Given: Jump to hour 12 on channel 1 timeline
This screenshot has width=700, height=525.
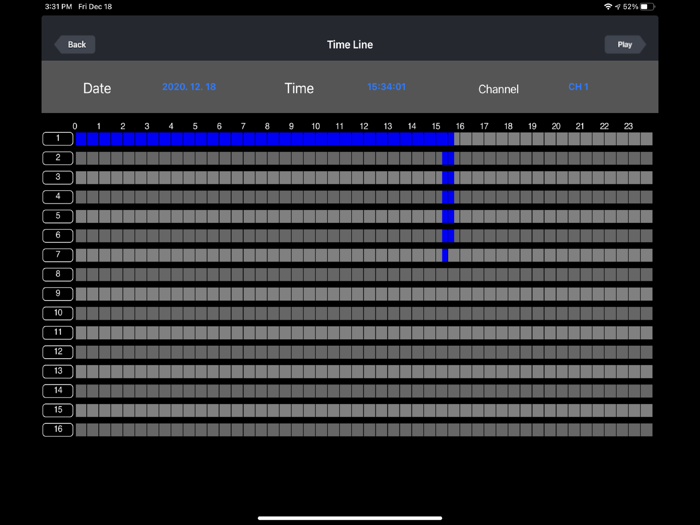Looking at the screenshot, I should [x=370, y=139].
